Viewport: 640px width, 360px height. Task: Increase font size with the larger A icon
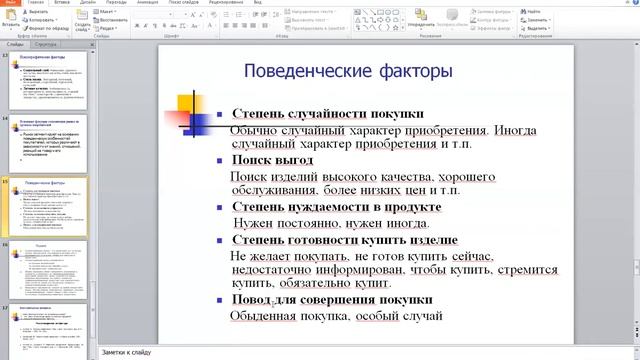[193, 15]
